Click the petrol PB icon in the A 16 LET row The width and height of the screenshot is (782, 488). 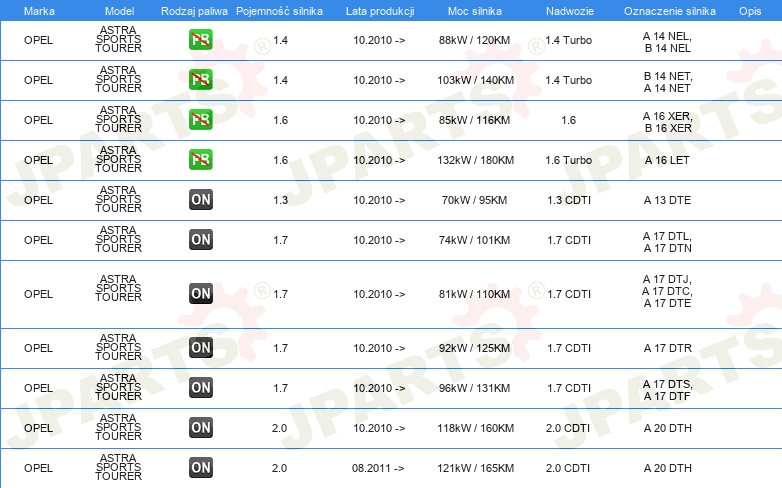(x=201, y=160)
